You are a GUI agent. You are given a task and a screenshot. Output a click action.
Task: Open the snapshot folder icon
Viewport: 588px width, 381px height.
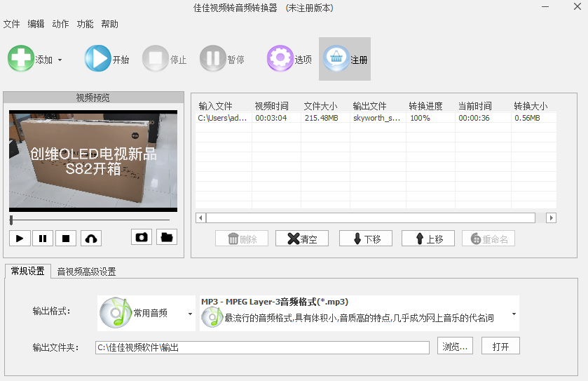click(x=166, y=237)
